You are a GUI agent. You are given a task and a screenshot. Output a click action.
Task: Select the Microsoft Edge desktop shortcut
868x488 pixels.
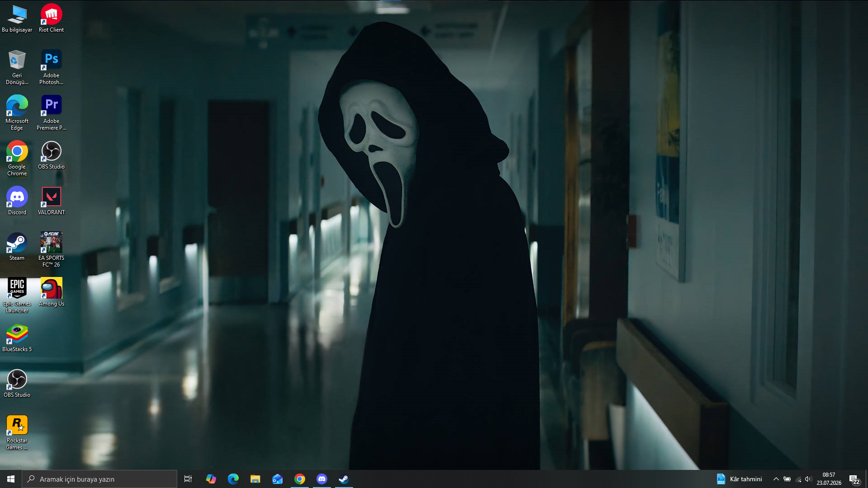tap(17, 113)
